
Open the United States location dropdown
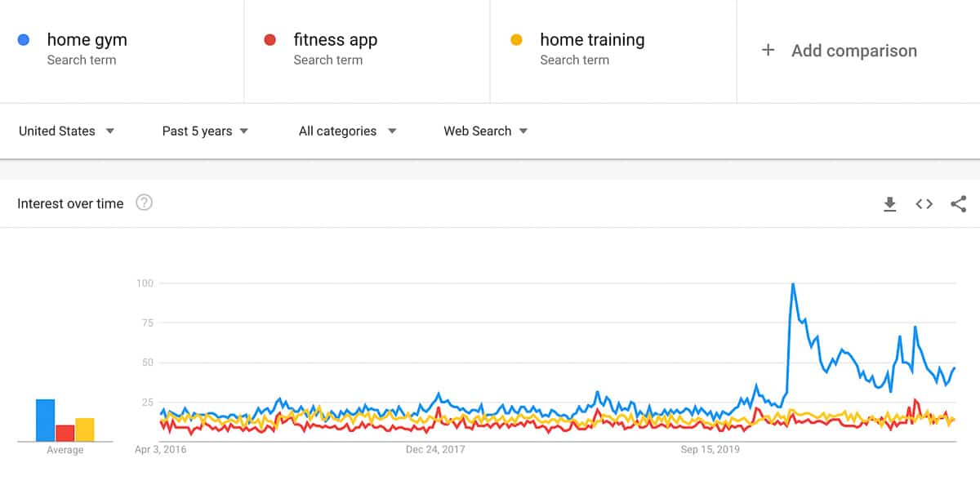[x=65, y=131]
